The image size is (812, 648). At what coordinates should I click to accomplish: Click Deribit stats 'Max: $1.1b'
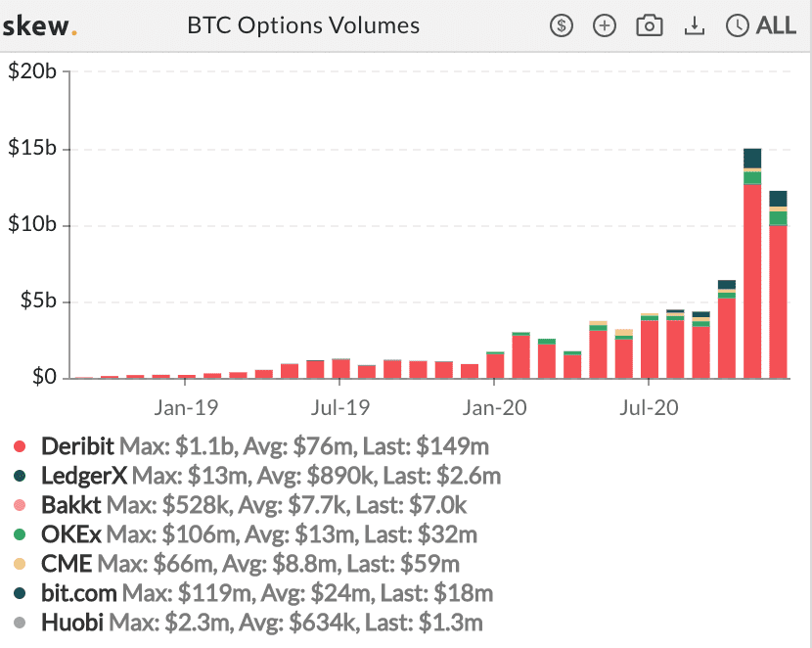coord(179,446)
